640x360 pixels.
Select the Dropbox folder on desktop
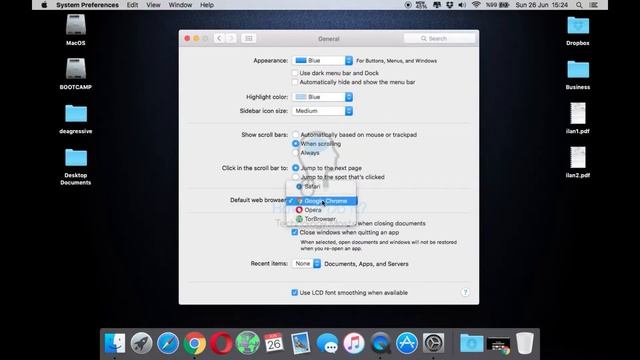(578, 31)
